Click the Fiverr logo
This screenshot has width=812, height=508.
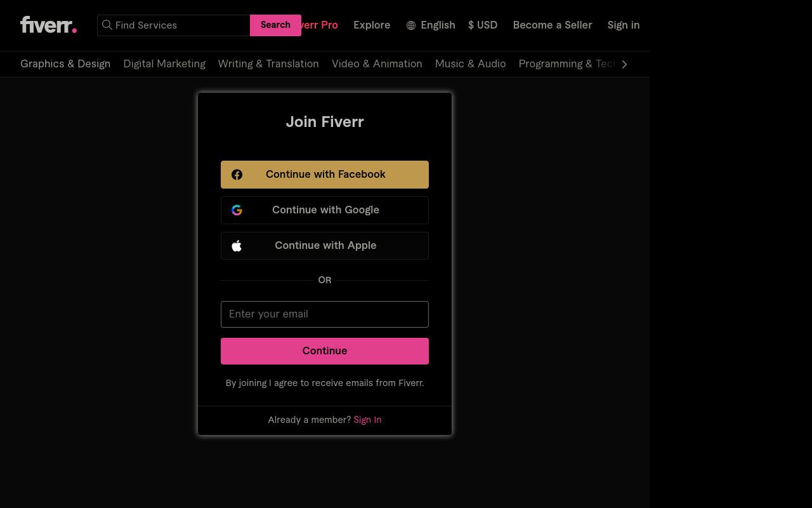click(x=49, y=25)
